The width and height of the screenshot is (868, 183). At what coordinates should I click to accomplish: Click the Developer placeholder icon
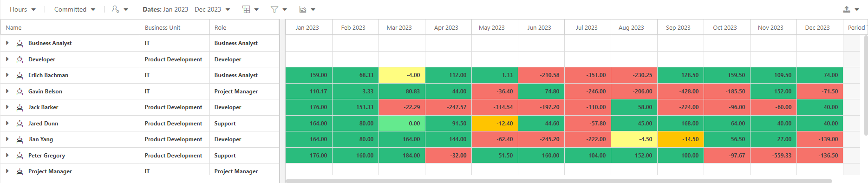20,59
